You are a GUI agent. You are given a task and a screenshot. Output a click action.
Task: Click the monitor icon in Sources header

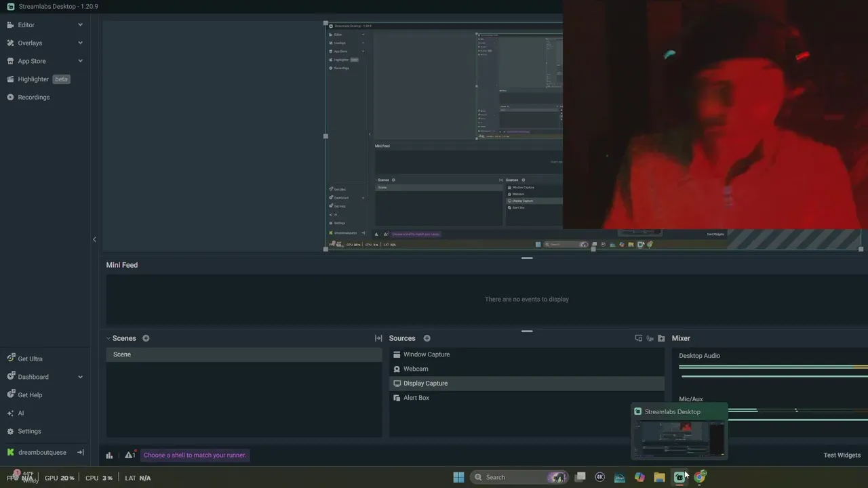click(x=638, y=338)
